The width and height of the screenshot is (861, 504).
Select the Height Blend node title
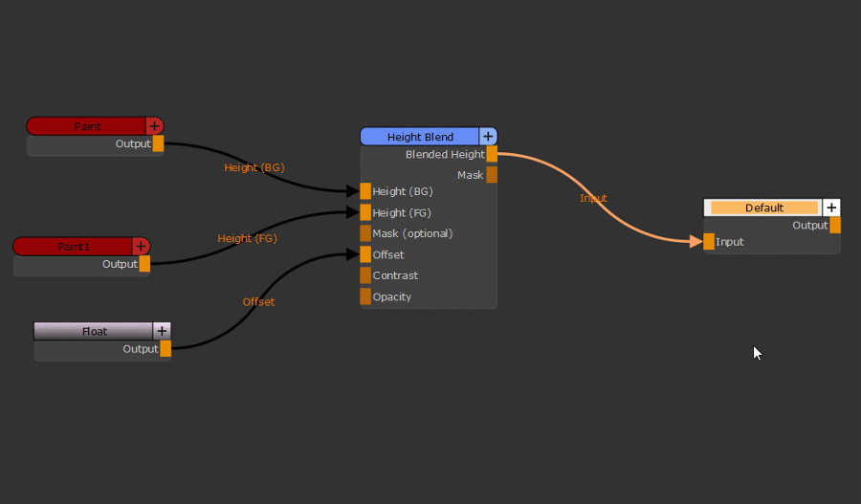point(420,137)
